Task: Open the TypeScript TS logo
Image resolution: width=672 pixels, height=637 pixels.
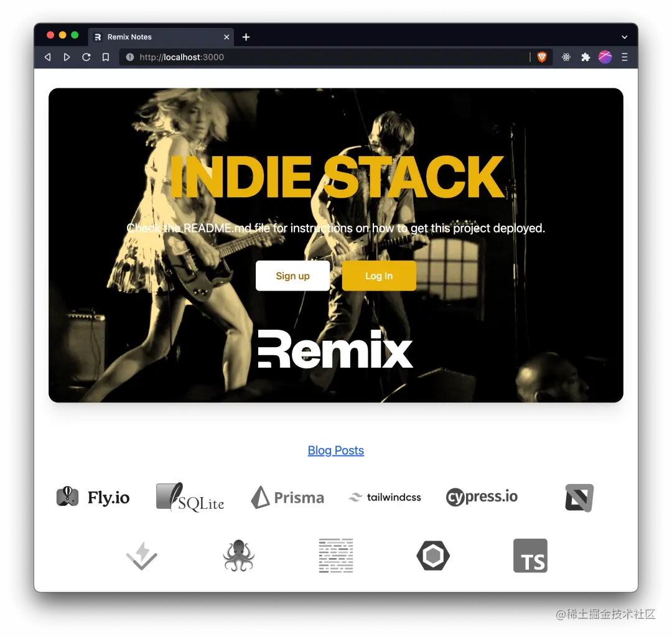Action: point(530,556)
